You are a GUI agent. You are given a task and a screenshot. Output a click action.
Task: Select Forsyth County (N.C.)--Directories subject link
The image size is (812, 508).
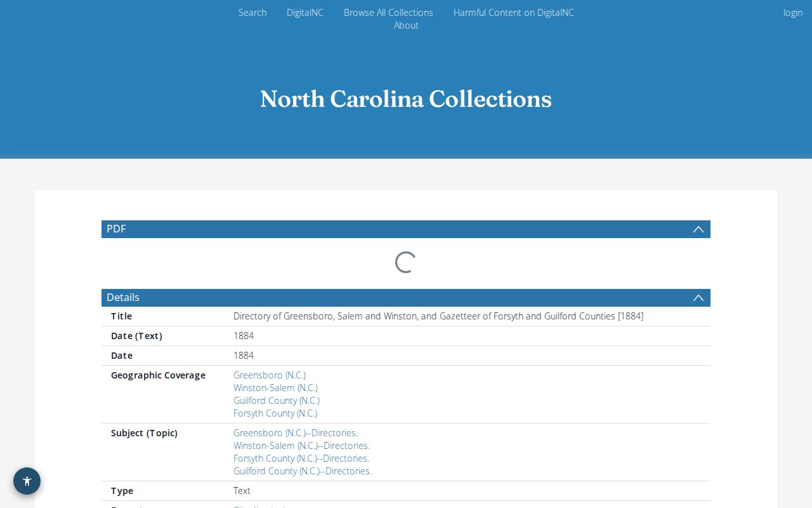pyautogui.click(x=301, y=458)
